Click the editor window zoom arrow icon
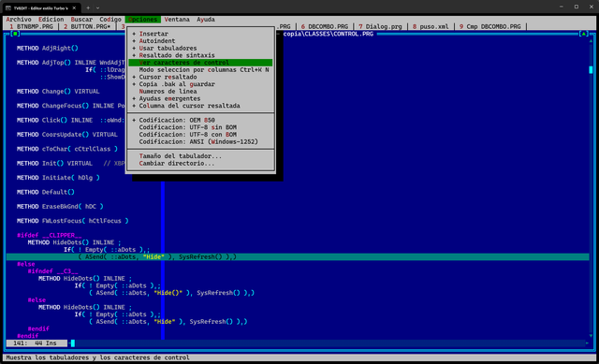This screenshot has width=599, height=364. [583, 34]
